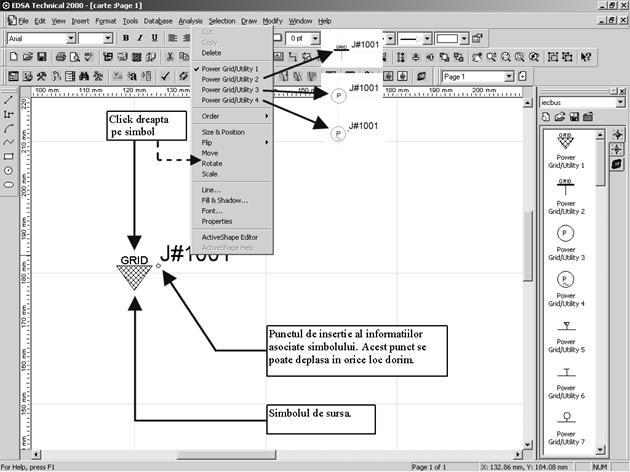Click the Open file toolbar icon
This screenshot has width=630, height=472.
(x=28, y=57)
